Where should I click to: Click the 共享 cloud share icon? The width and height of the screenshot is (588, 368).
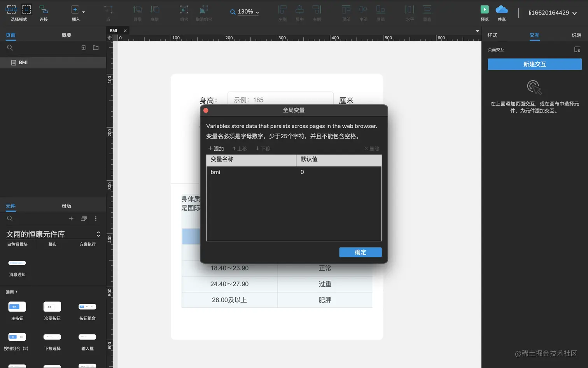502,9
